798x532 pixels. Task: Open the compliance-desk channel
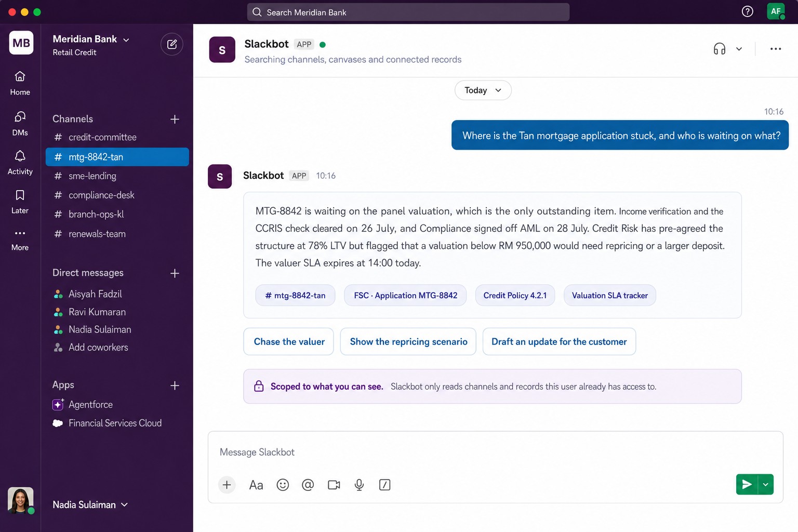tap(117, 195)
